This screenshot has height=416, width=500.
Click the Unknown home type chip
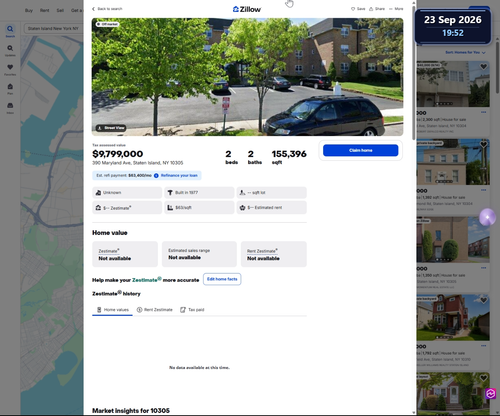(x=127, y=193)
